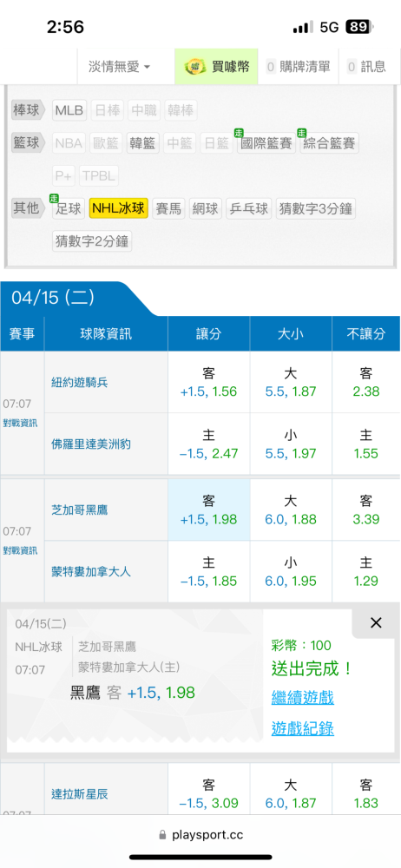Click 繼續遊戲 link
This screenshot has height=868, width=401.
tap(302, 697)
